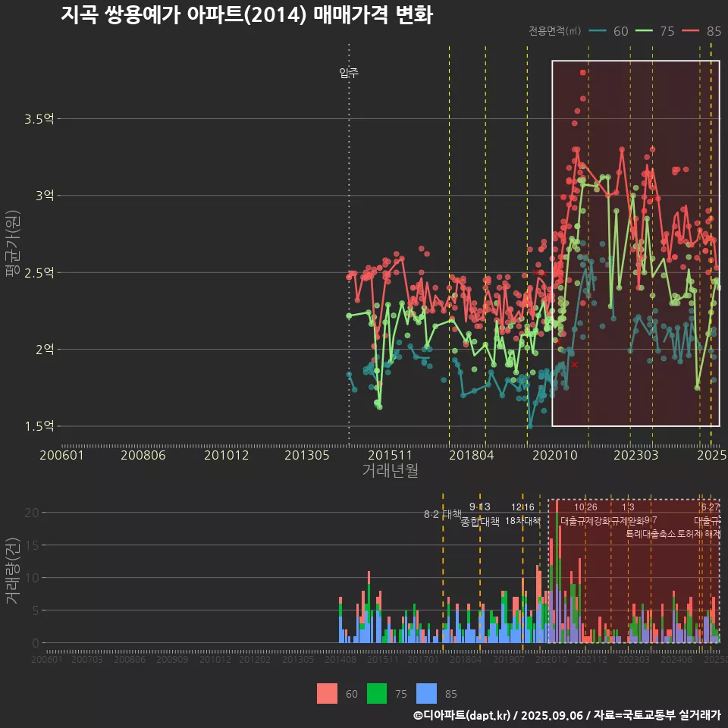The height and width of the screenshot is (728, 728).
Task: Click the volume chart's '20' y-axis label
Action: [x=32, y=513]
